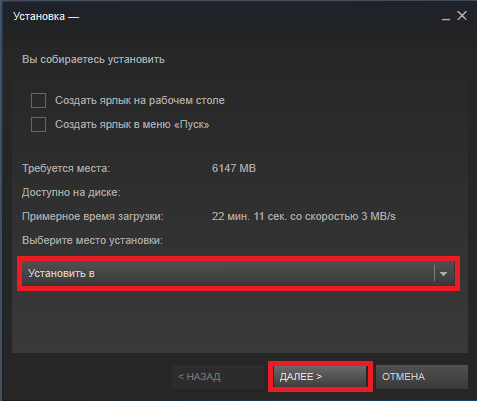This screenshot has width=477, height=401.
Task: Click the 'Требуется места' label
Action: point(66,168)
